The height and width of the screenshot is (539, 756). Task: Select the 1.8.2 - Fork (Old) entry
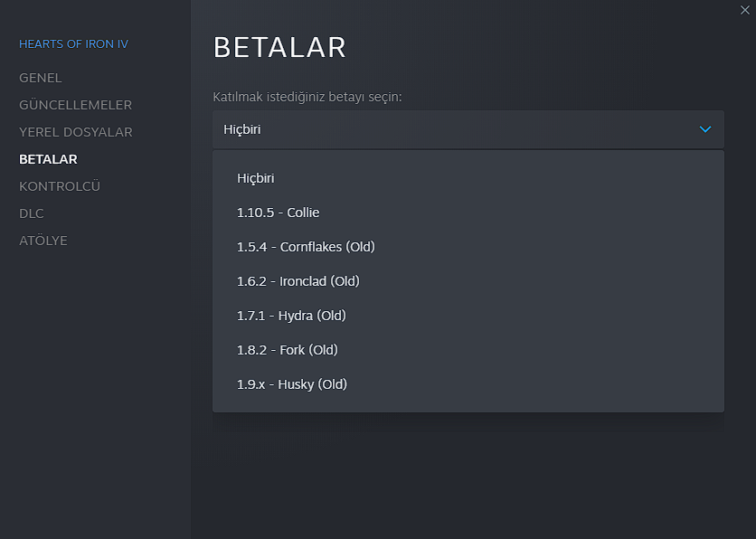point(287,350)
